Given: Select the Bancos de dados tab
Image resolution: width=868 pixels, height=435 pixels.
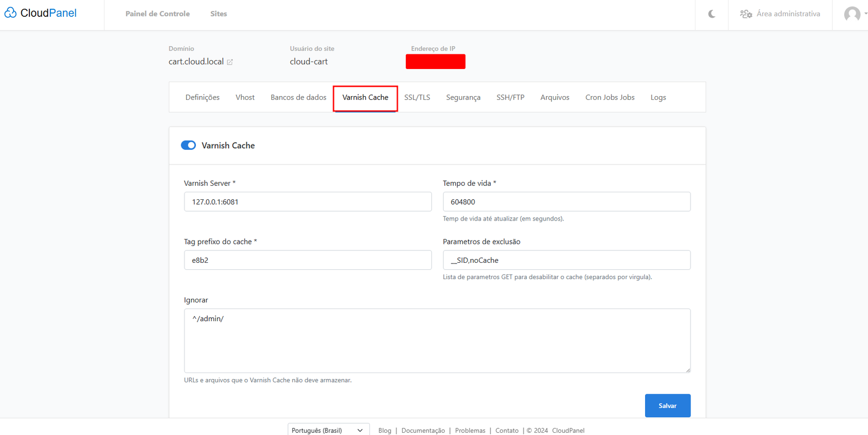Looking at the screenshot, I should [298, 98].
